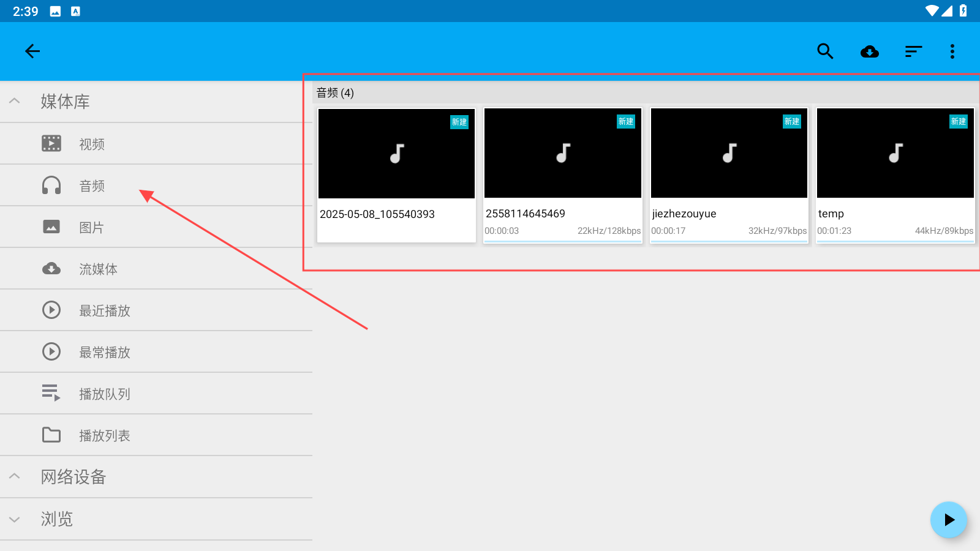
Task: Click the 44kHz/89kbps label
Action: (944, 231)
